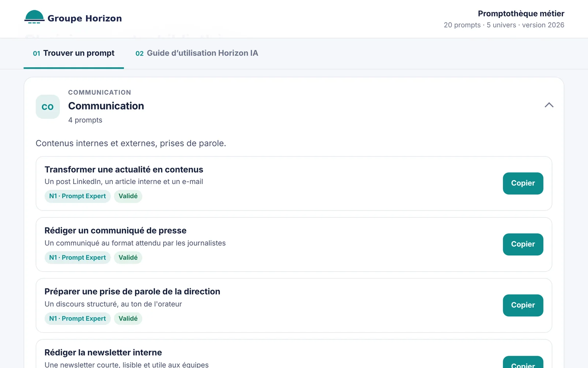
Task: Click the Communication section heading
Action: click(x=106, y=106)
